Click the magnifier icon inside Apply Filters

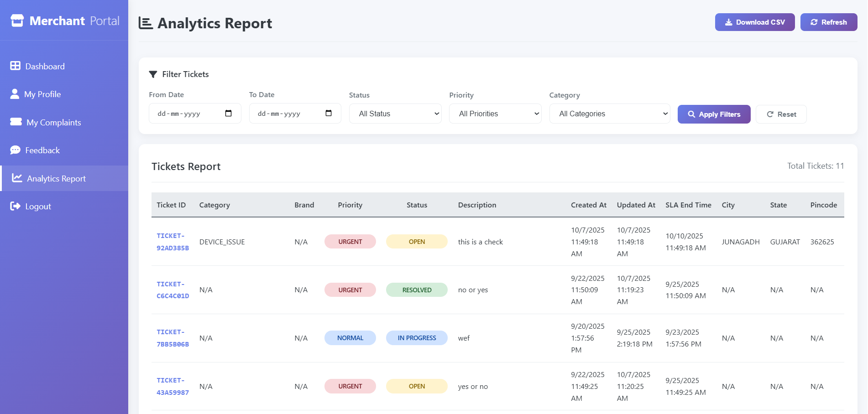point(691,114)
